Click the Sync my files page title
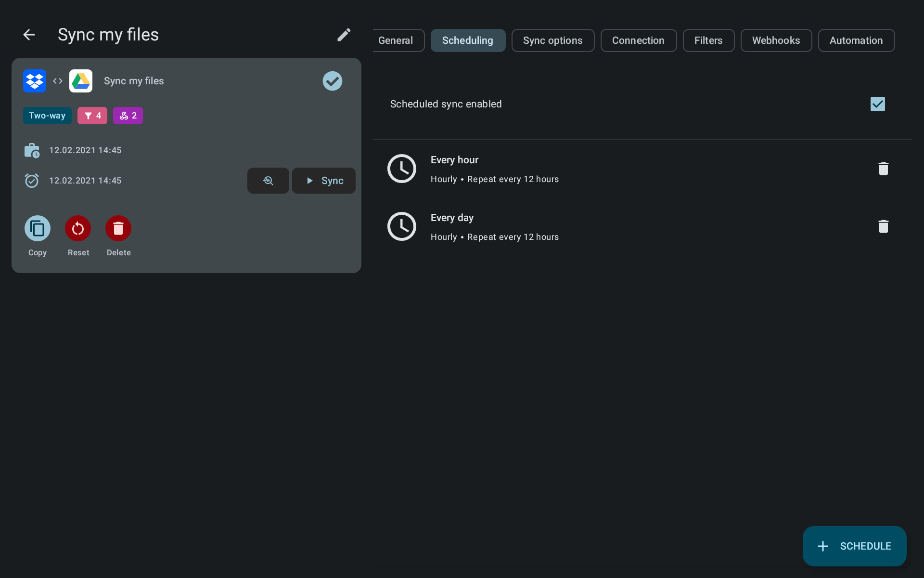The width and height of the screenshot is (924, 578). click(x=108, y=35)
